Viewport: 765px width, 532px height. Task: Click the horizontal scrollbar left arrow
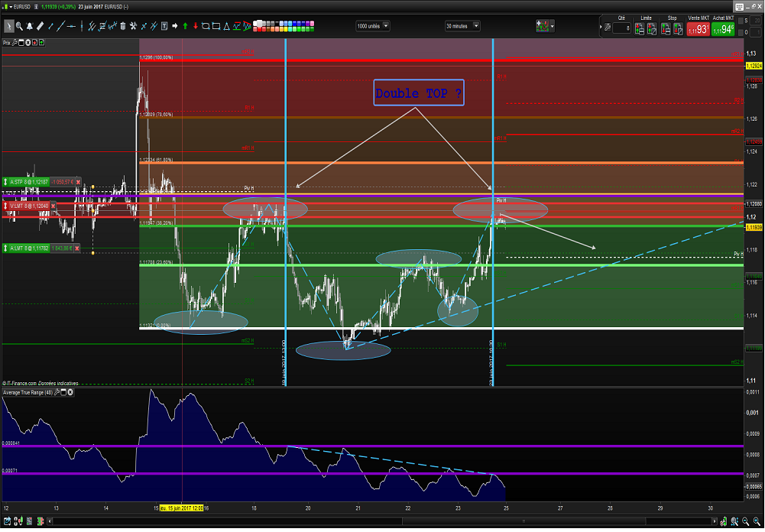(x=50, y=521)
